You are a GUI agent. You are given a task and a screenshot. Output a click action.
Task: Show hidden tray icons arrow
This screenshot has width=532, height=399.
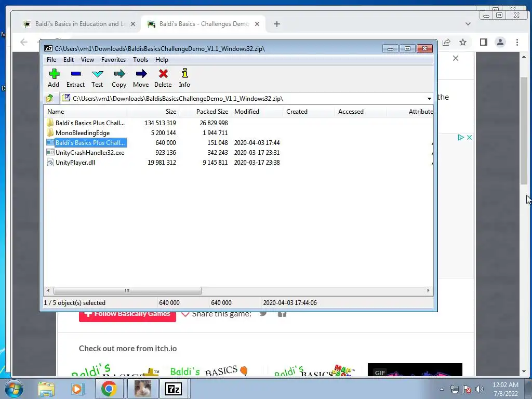coord(442,389)
